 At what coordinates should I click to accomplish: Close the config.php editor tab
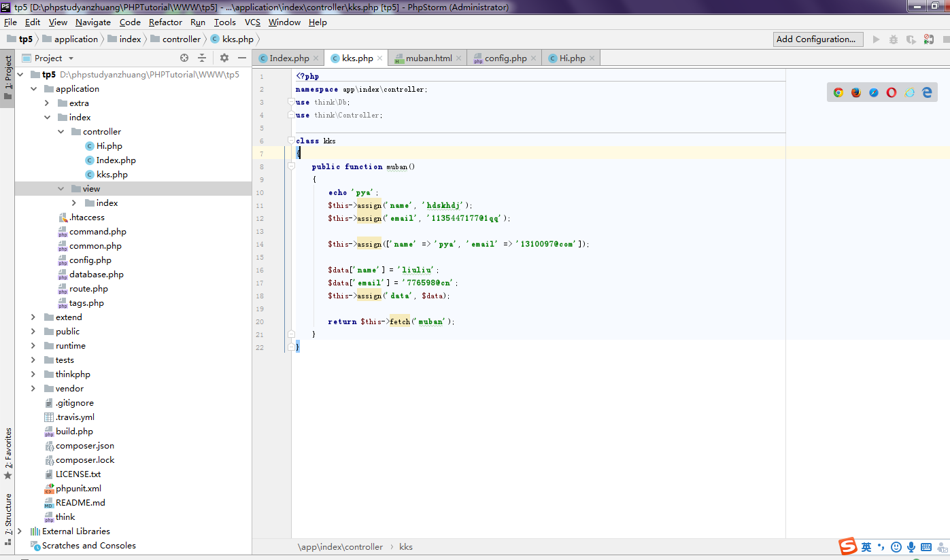click(x=534, y=58)
